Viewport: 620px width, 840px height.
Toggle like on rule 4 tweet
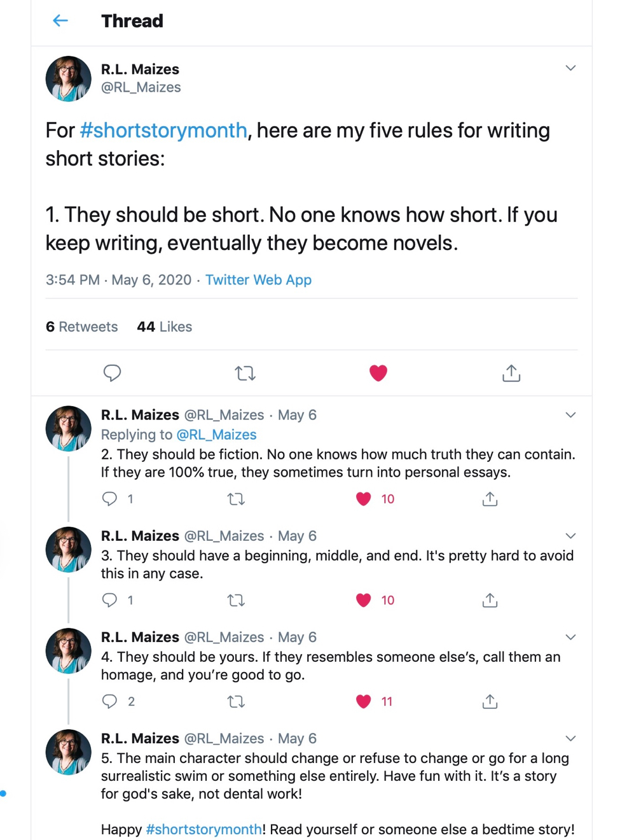[363, 701]
